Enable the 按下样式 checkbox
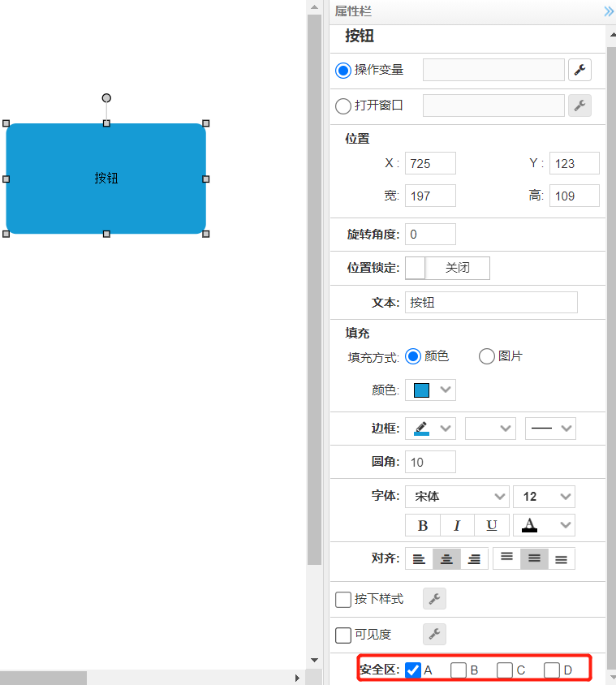Screen dimensions: 616x685 click(x=343, y=599)
